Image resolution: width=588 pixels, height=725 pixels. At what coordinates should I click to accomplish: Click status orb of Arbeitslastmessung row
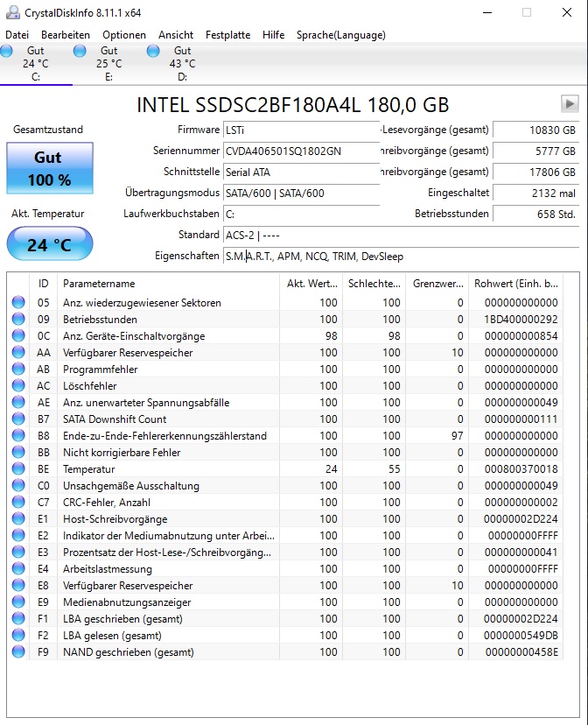[x=18, y=569]
